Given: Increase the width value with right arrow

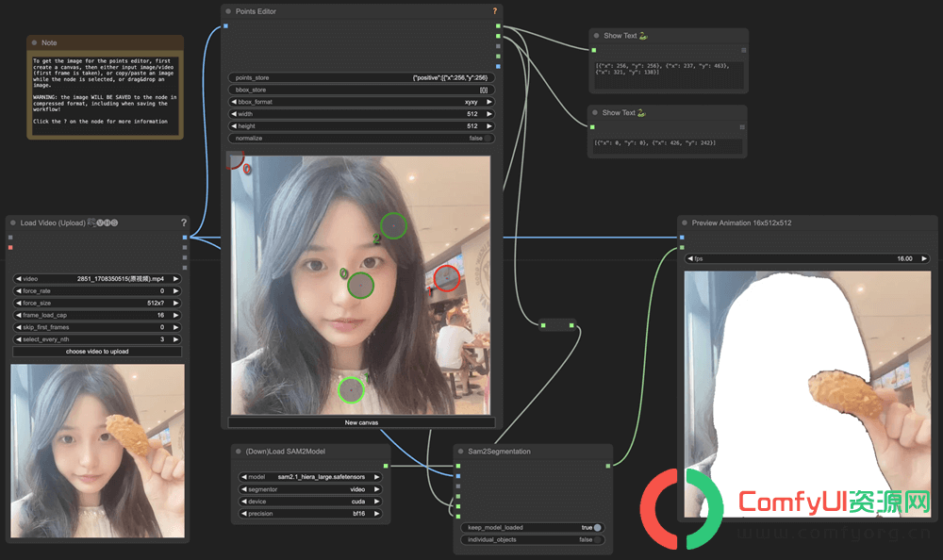Looking at the screenshot, I should click(488, 114).
